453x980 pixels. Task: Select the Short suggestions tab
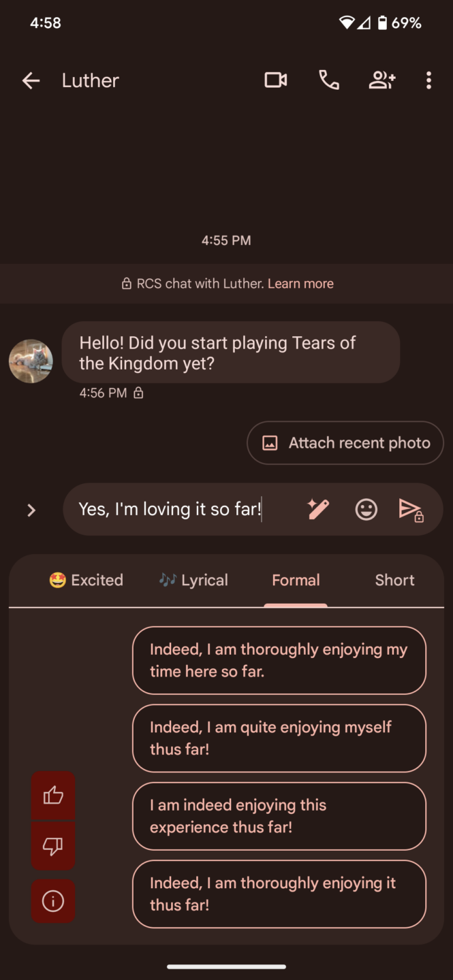click(394, 580)
